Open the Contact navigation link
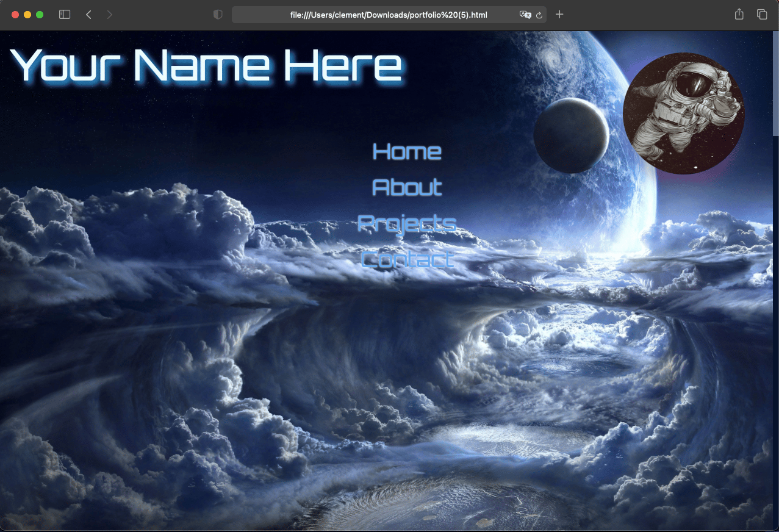The height and width of the screenshot is (532, 779). tap(407, 259)
